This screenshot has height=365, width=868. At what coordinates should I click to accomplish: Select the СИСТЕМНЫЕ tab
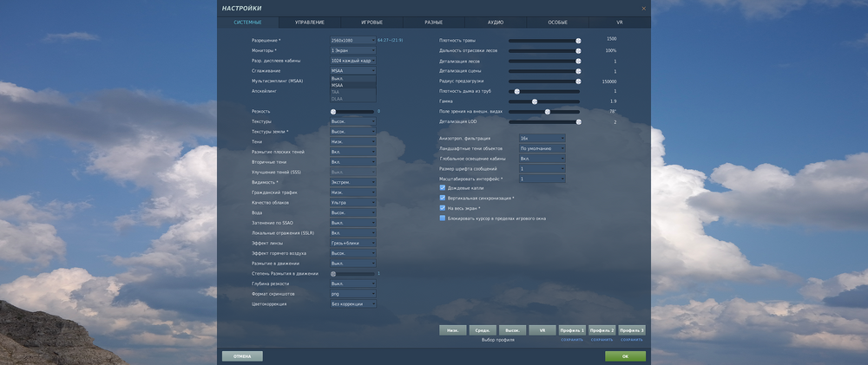247,23
